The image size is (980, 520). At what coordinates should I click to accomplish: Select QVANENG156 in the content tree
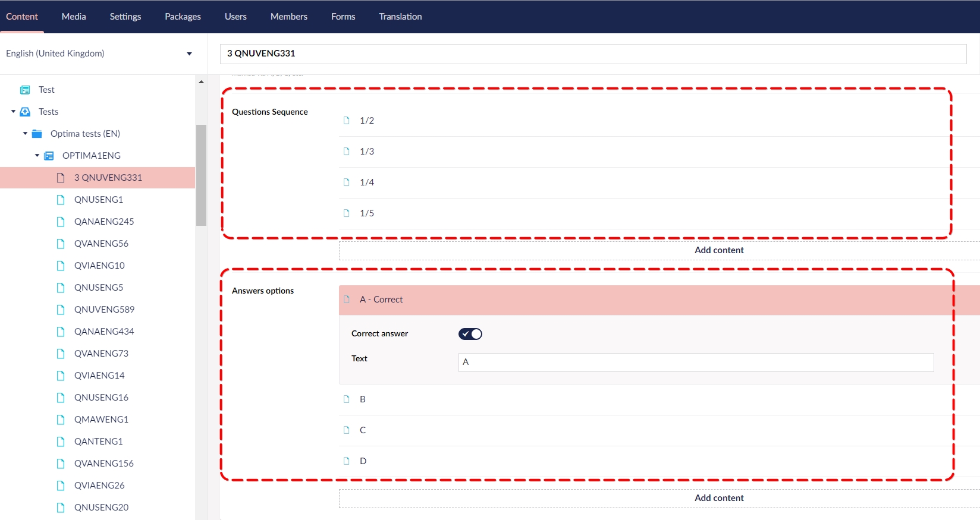[103, 464]
